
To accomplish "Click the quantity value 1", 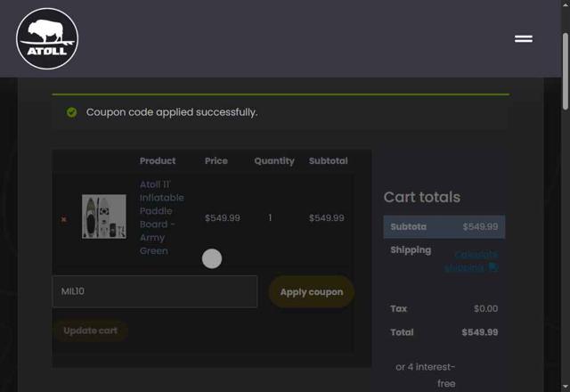I will [x=270, y=217].
